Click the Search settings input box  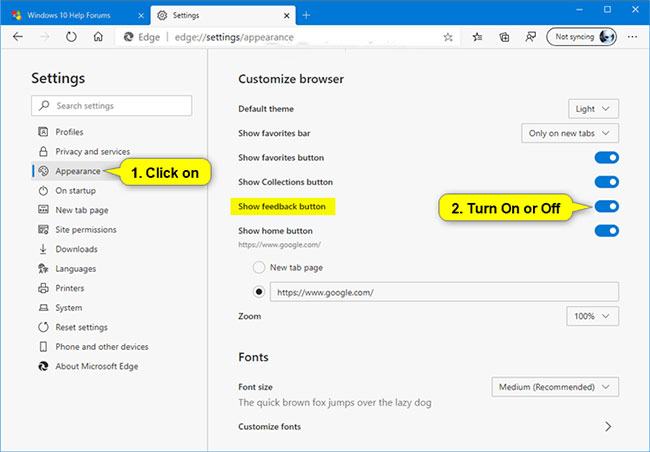(x=112, y=106)
